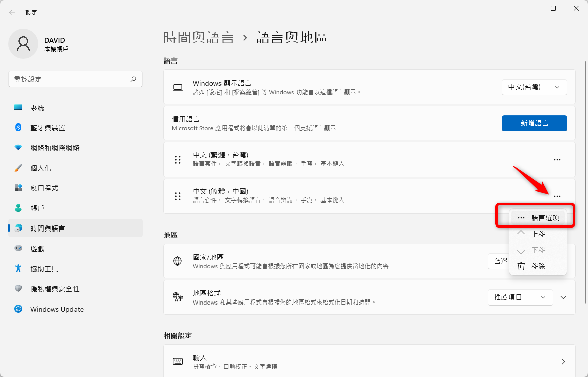
Task: Click the 語言與地區 page title
Action: (x=292, y=37)
